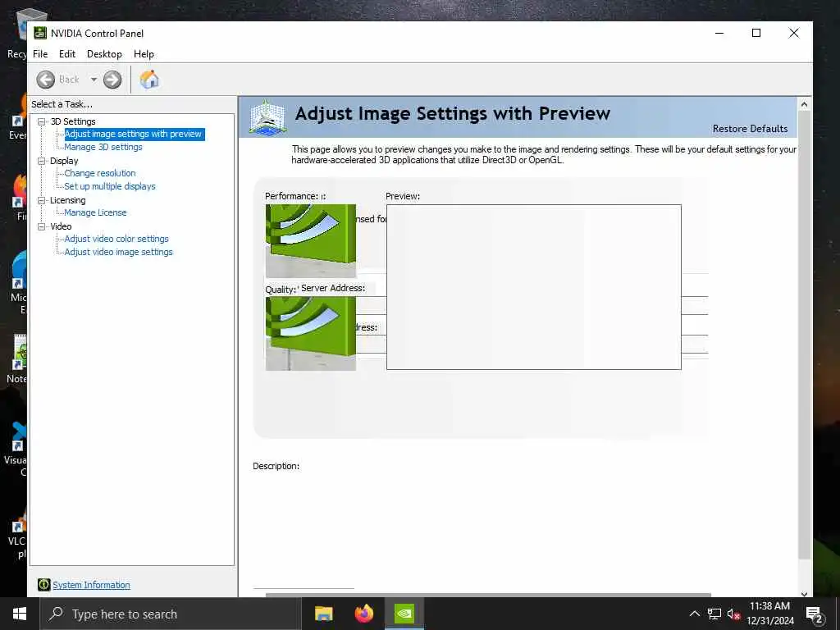
Task: Click Restore Defaults
Action: click(x=750, y=129)
